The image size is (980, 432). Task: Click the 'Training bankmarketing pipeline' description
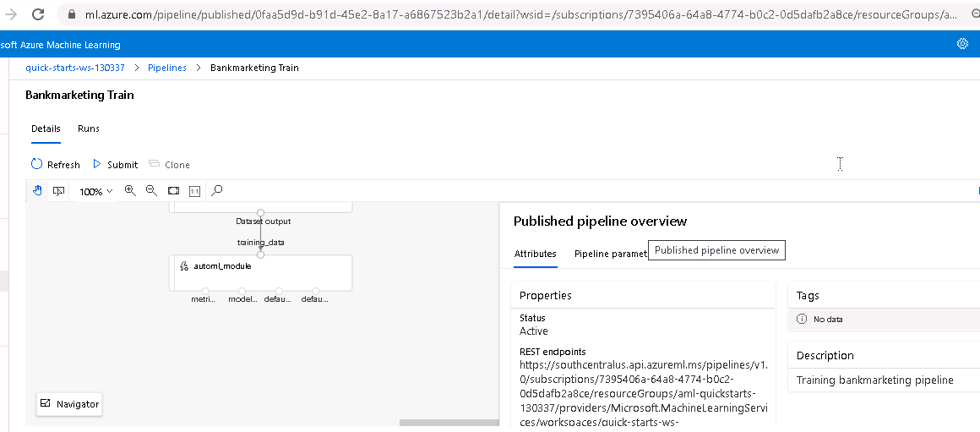[874, 380]
